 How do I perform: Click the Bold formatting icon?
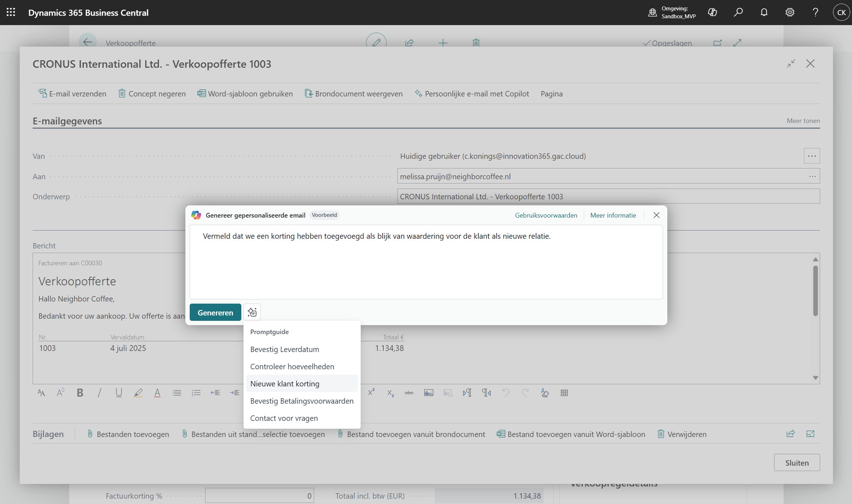click(80, 393)
